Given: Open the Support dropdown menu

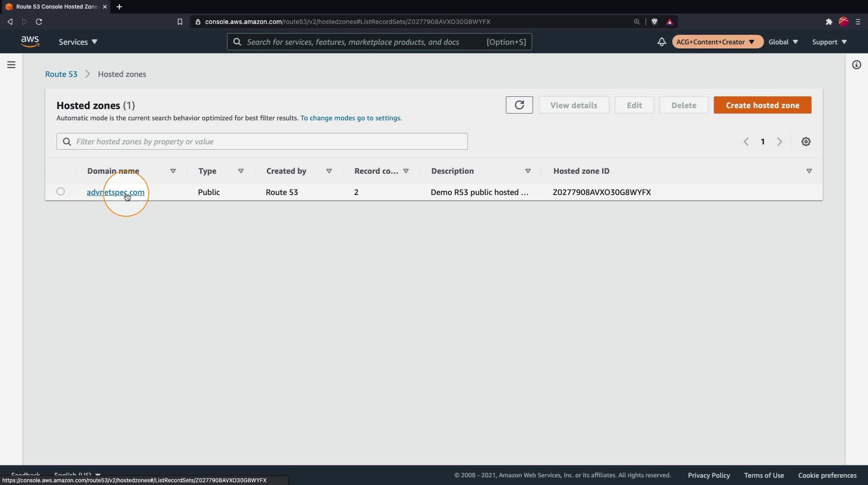Looking at the screenshot, I should [x=830, y=42].
